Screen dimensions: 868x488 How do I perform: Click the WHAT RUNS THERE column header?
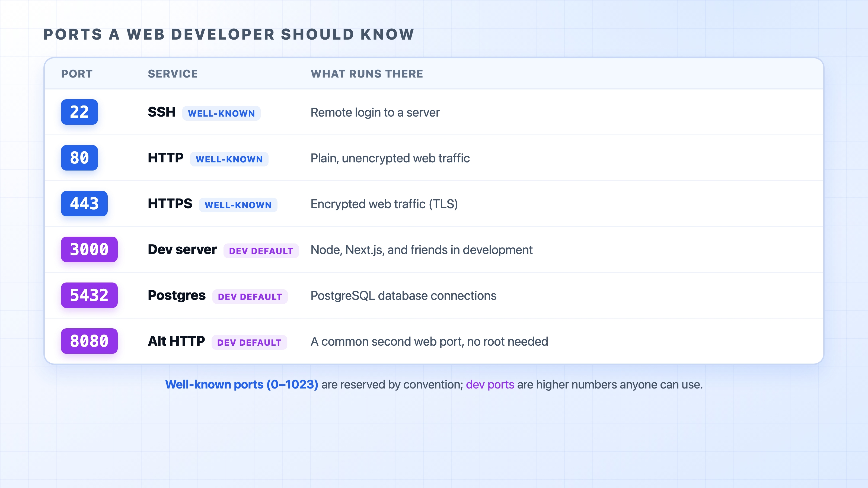pos(367,74)
